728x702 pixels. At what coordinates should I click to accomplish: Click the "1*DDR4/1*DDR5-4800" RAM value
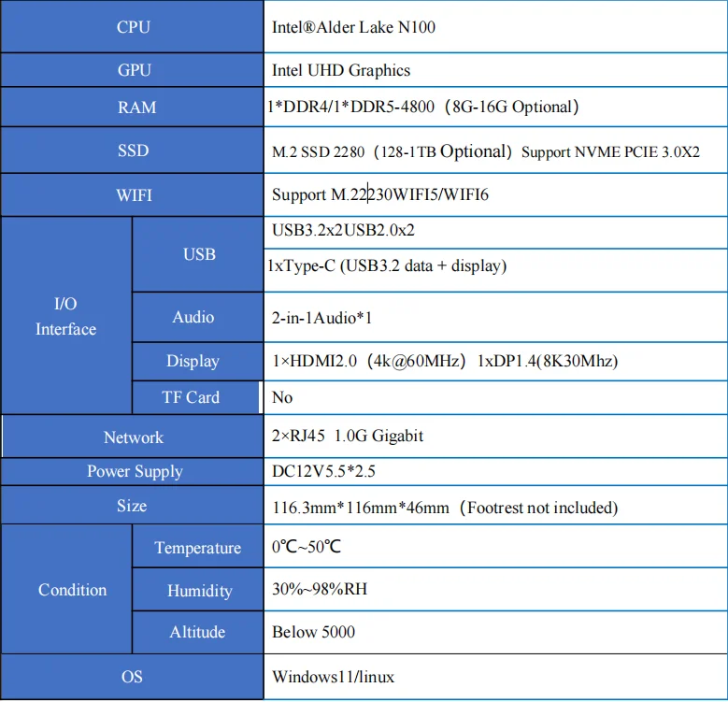click(x=351, y=107)
